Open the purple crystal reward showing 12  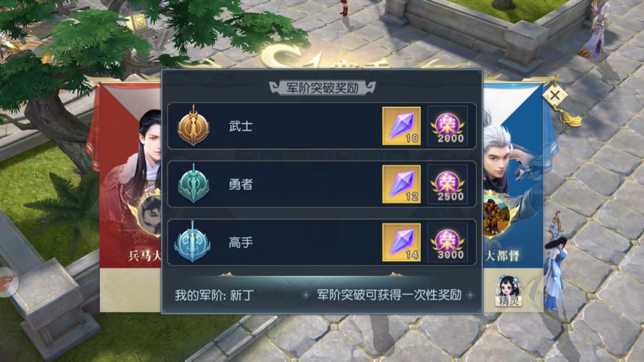[x=401, y=184]
